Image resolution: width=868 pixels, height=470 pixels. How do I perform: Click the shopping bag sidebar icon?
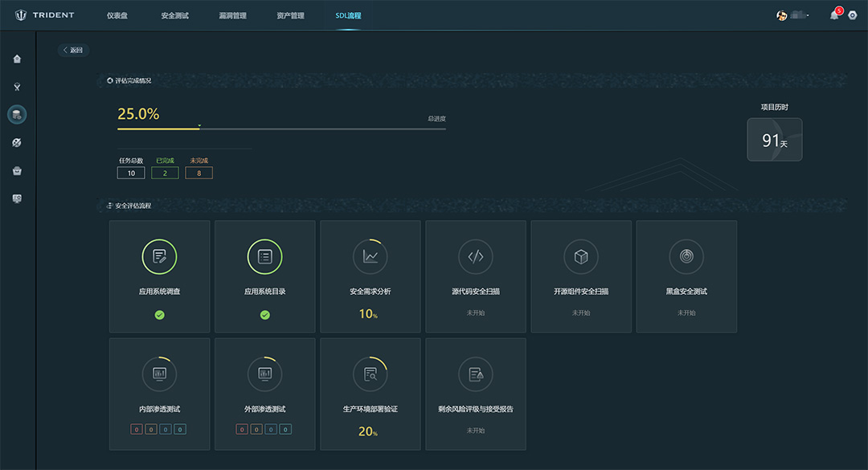tap(17, 170)
